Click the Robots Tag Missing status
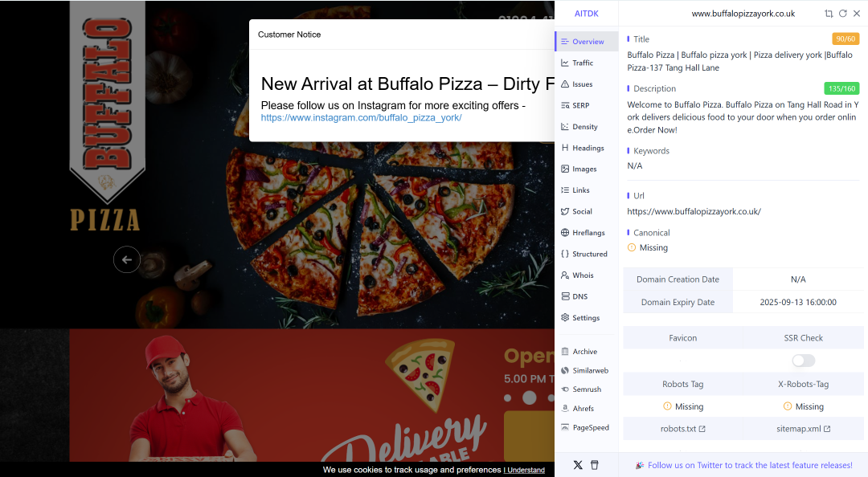 pos(683,406)
